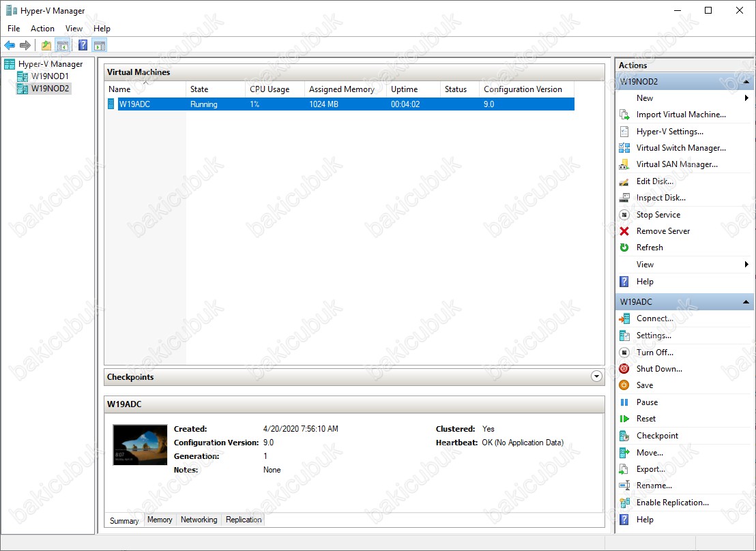
Task: Click the orange Save icon
Action: [624, 385]
